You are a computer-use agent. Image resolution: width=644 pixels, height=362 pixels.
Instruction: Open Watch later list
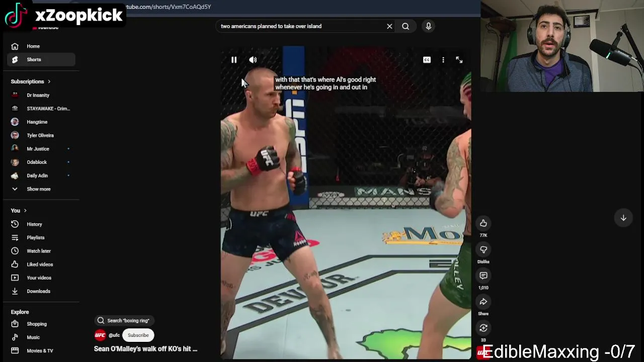(x=41, y=251)
